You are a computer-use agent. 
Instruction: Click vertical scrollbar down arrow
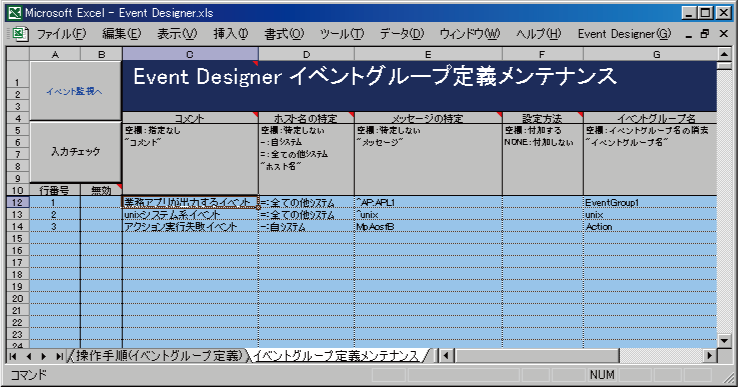pyautogui.click(x=724, y=339)
